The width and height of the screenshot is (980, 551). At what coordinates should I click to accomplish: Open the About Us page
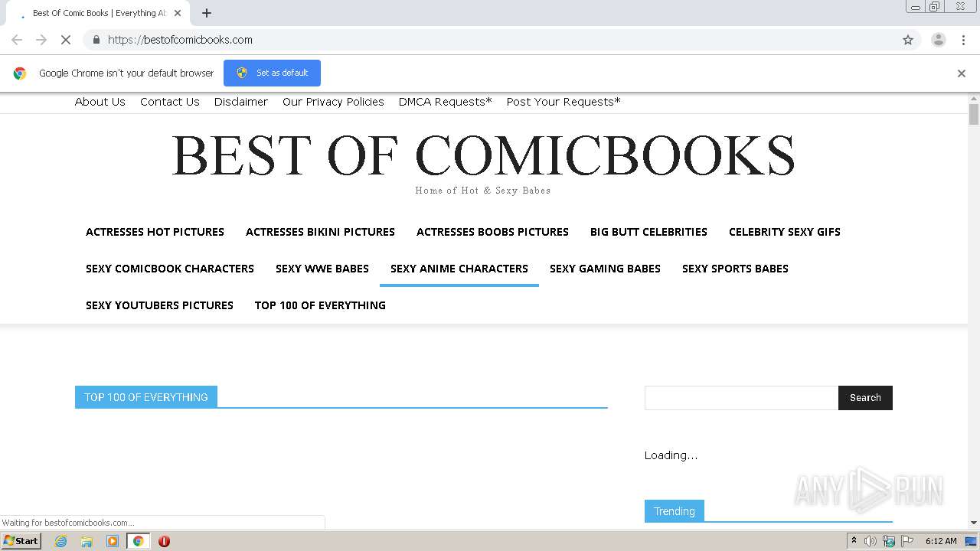100,102
